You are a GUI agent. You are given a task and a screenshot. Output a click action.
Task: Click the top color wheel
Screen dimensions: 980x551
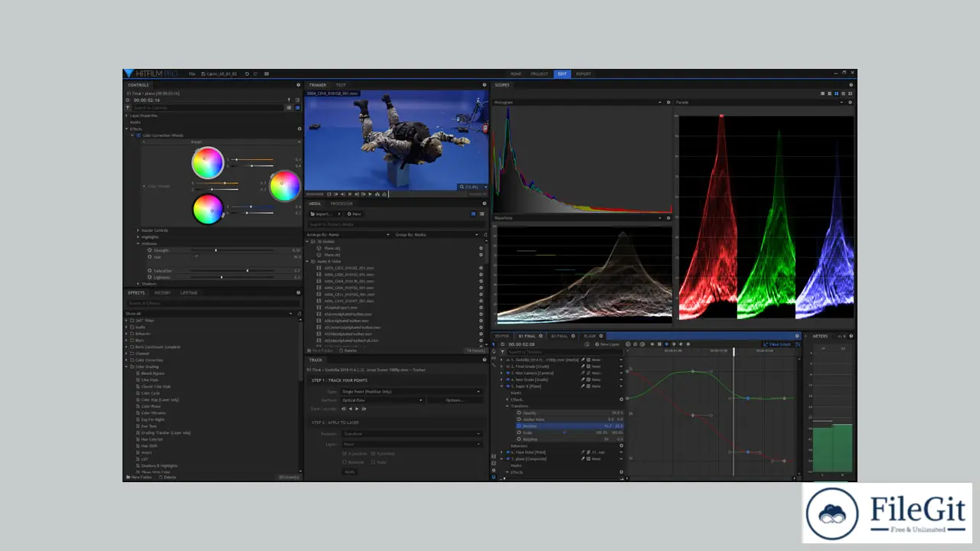click(x=207, y=163)
